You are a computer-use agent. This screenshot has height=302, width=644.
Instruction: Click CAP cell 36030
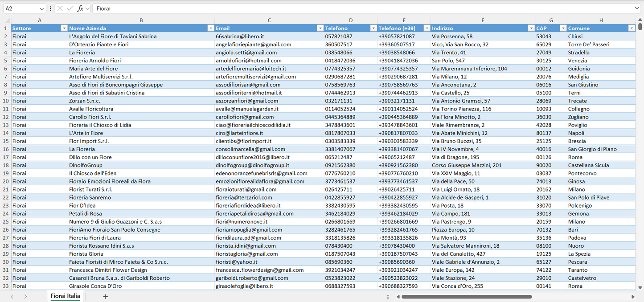tap(551, 117)
